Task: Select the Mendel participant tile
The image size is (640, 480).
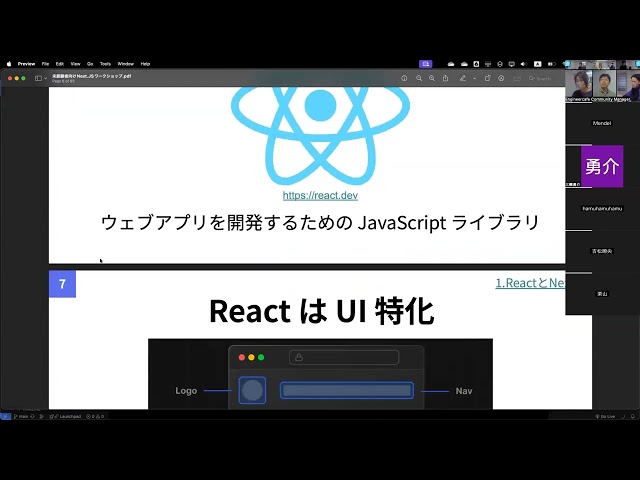Action: click(x=602, y=123)
